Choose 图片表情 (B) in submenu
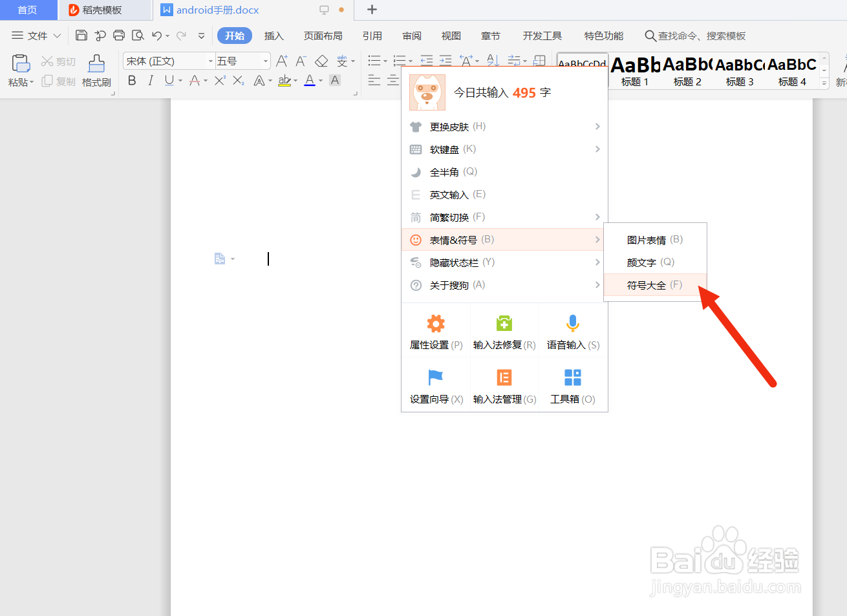Viewport: 847px width, 616px height. click(655, 240)
